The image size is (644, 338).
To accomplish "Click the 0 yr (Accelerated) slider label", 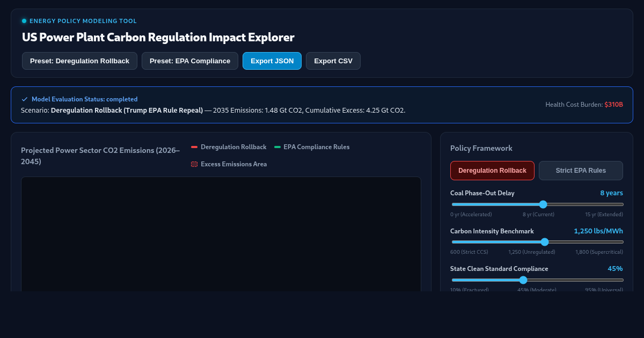I will (x=471, y=214).
